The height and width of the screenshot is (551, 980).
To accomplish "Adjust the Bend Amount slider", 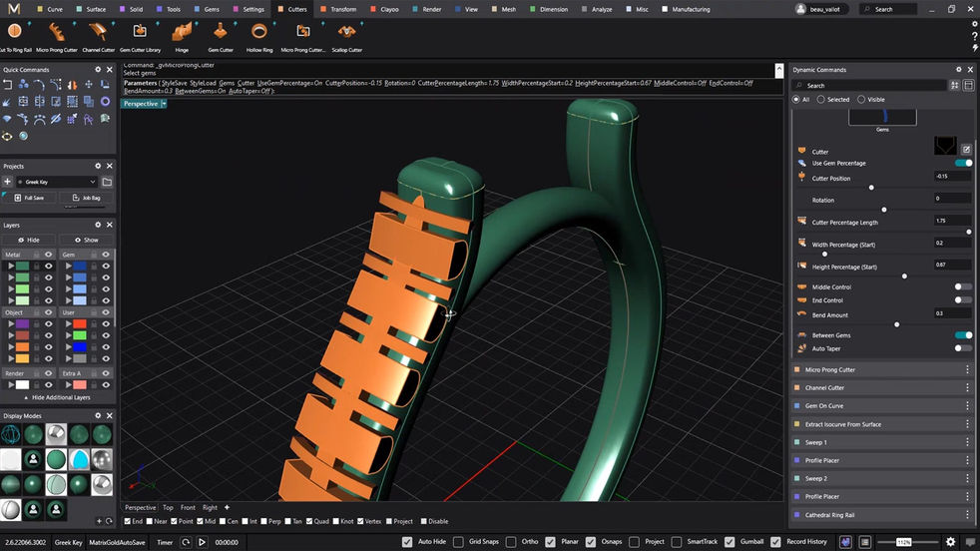I will [x=896, y=324].
